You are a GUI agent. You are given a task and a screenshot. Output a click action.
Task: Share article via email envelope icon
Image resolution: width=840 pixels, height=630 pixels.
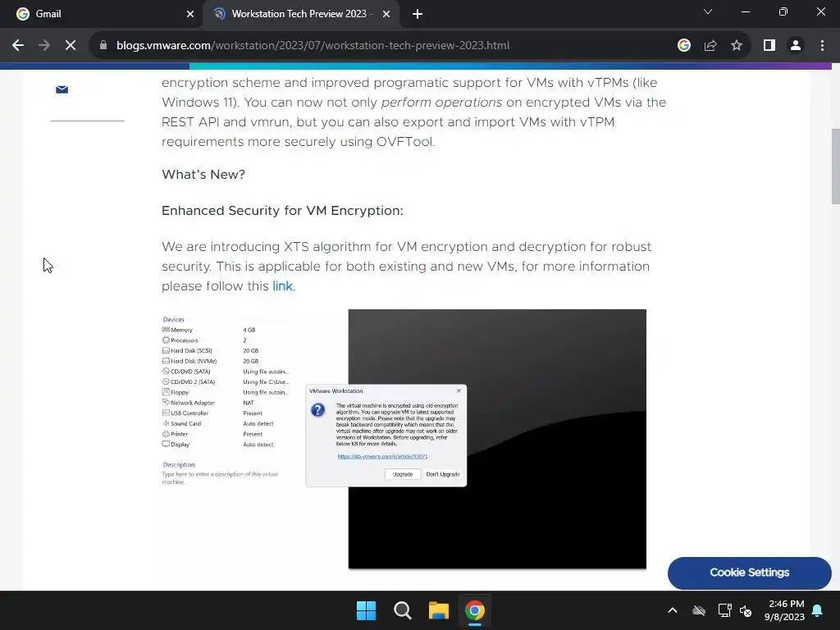pos(62,89)
